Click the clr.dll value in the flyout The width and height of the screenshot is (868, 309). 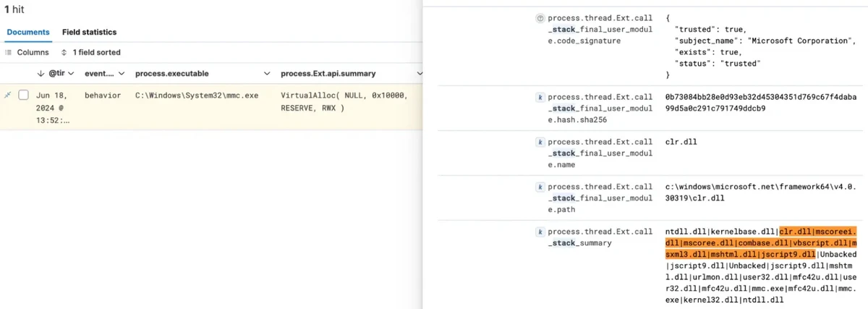[681, 142]
